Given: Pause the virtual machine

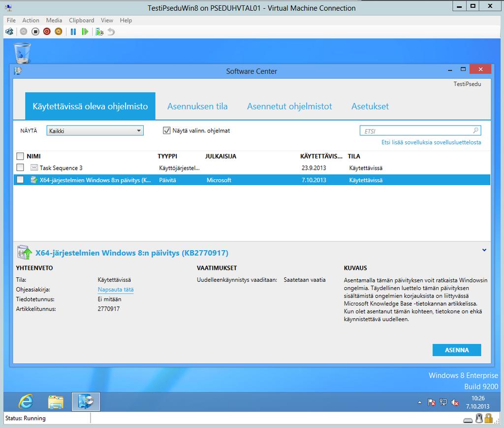Looking at the screenshot, I should click(x=73, y=32).
